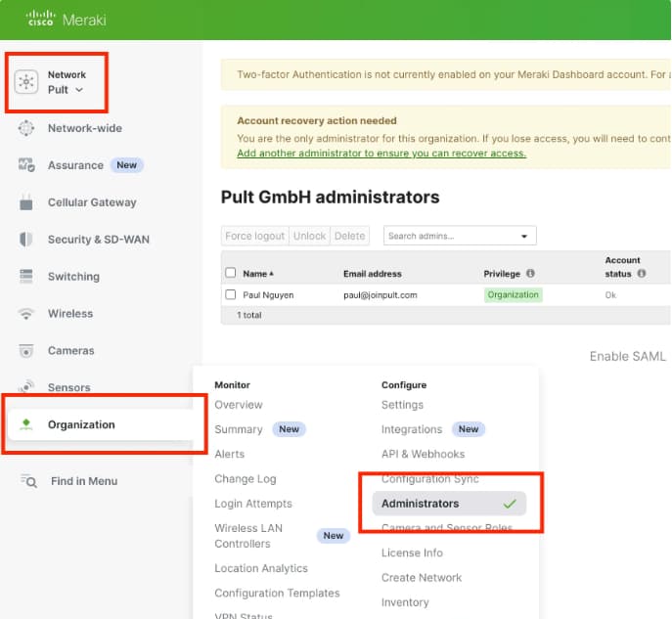
Task: Open Alerts under Monitor
Action: click(230, 454)
